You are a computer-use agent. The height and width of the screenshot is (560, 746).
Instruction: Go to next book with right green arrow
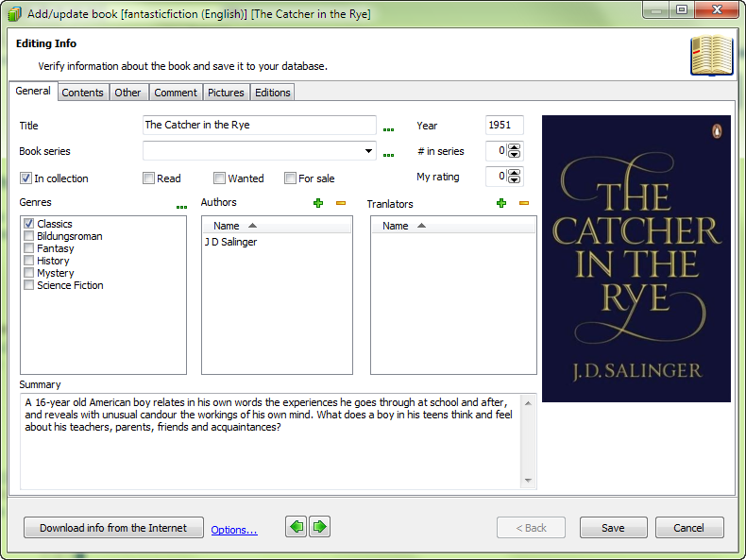click(x=320, y=527)
